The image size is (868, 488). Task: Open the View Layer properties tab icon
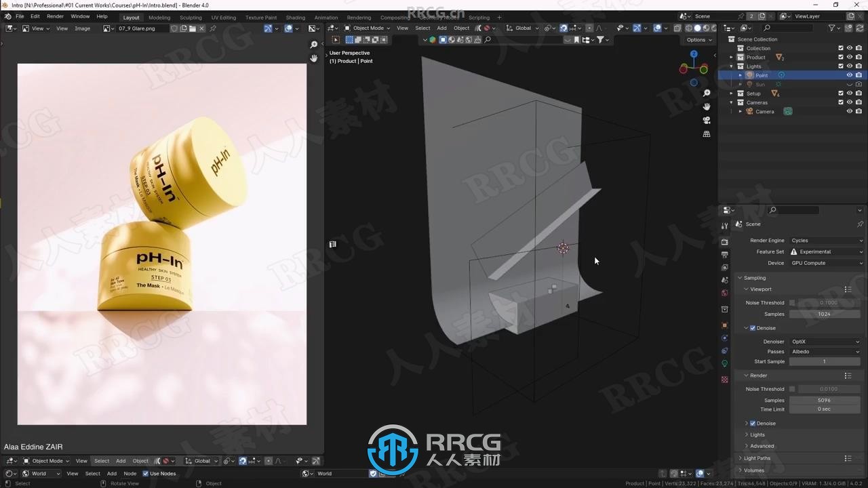coord(724,267)
